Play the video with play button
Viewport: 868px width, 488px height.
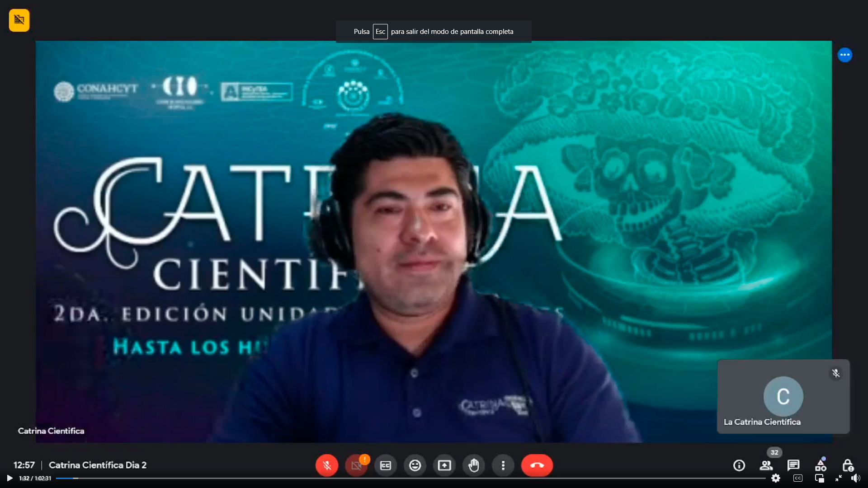point(9,478)
